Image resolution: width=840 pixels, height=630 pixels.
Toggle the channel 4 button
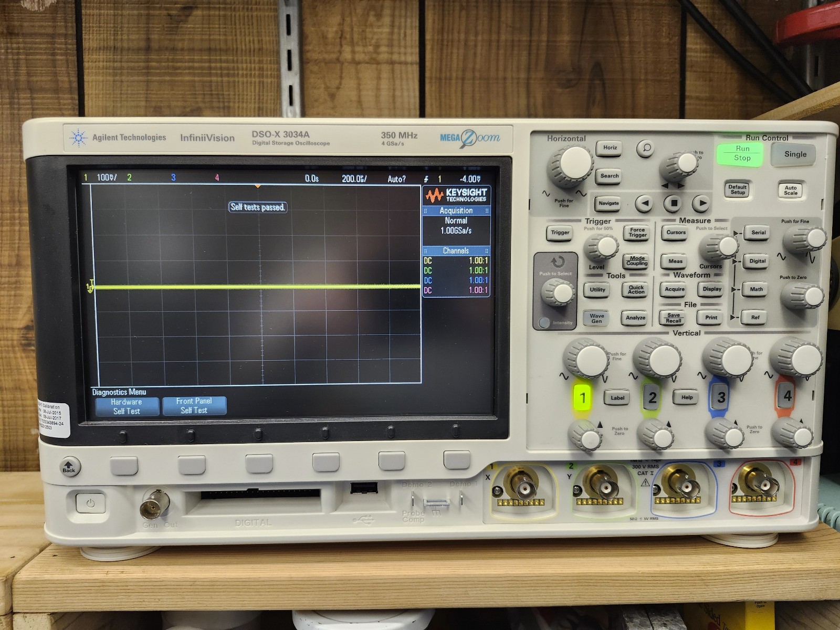pos(787,396)
